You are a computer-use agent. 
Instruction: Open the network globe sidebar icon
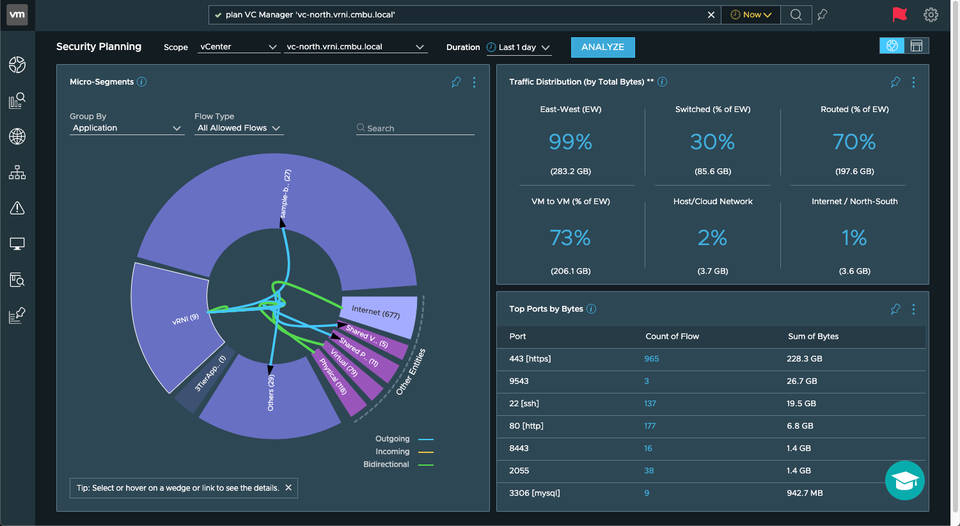(x=17, y=137)
